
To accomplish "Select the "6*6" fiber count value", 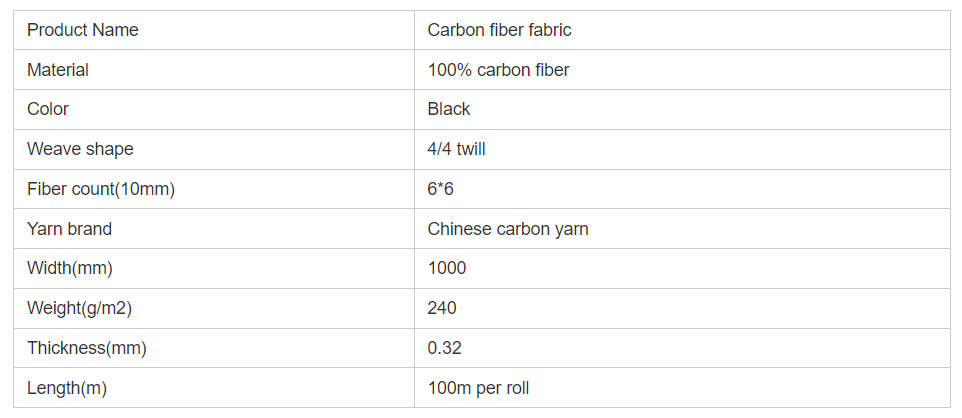I will point(441,189).
